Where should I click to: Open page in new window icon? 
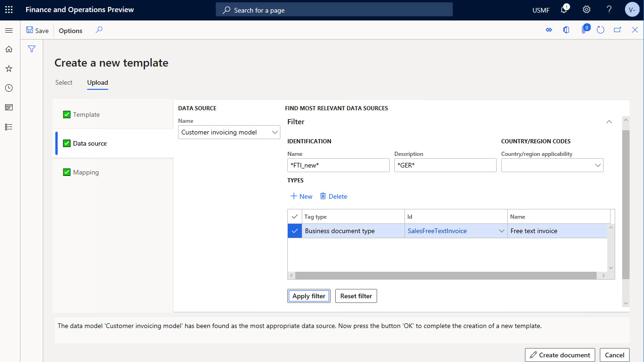[x=617, y=29]
